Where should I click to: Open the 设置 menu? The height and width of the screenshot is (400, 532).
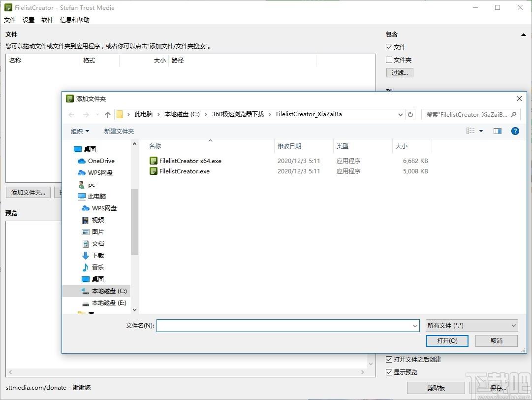(x=29, y=20)
